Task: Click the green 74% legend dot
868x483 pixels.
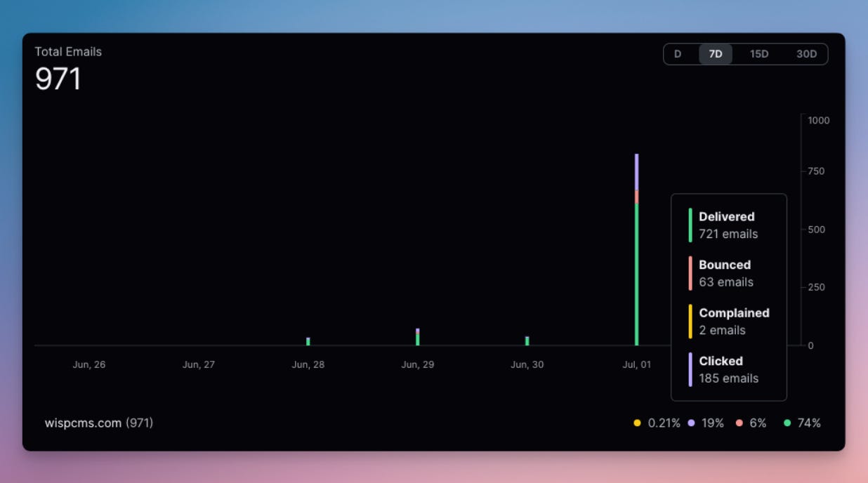Action: pyautogui.click(x=787, y=423)
